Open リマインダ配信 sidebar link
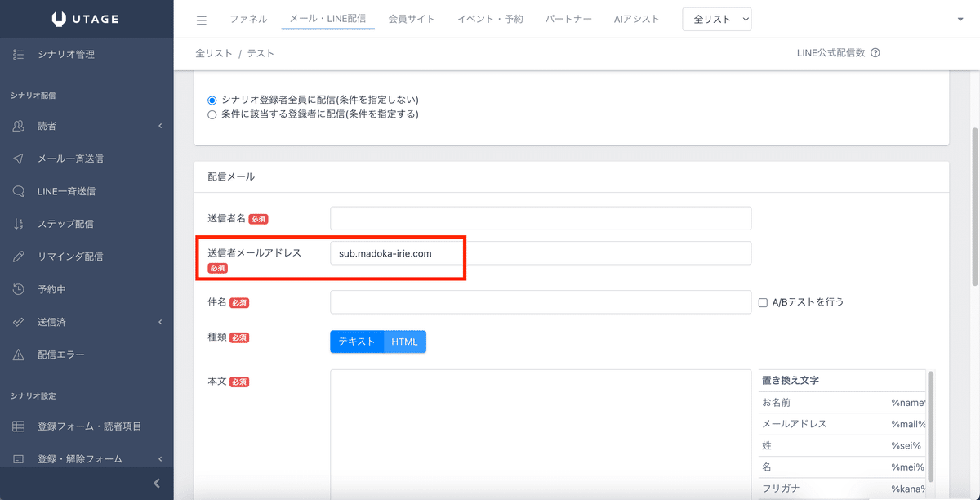Screen dimensions: 980x500 tap(70, 257)
